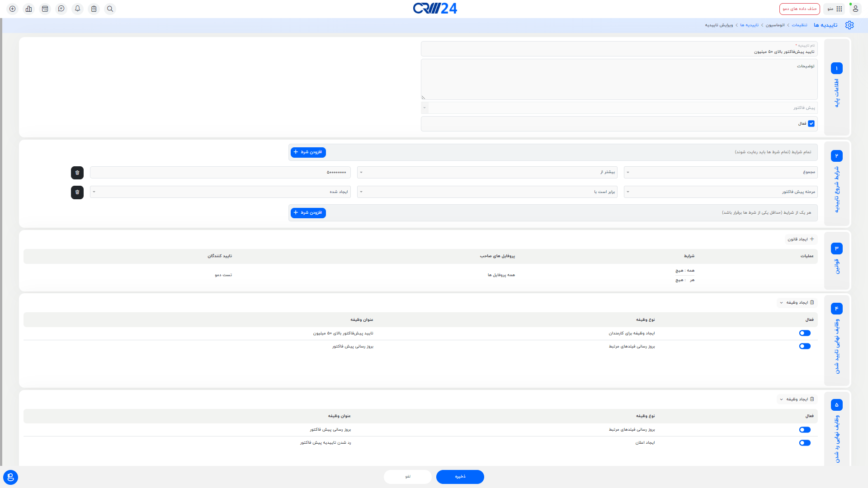Open the notifications bell icon

pyautogui.click(x=77, y=9)
